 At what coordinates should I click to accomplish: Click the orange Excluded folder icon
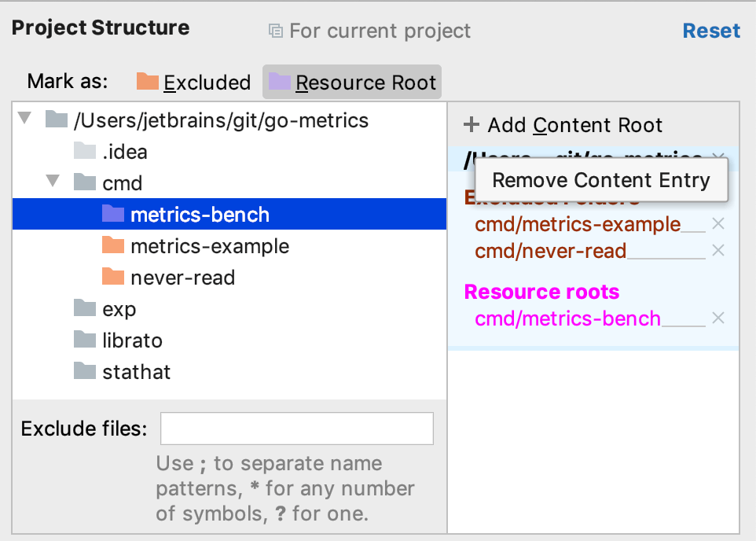[149, 82]
